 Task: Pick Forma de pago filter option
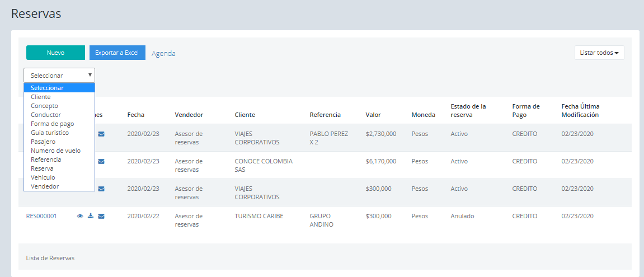coord(52,124)
